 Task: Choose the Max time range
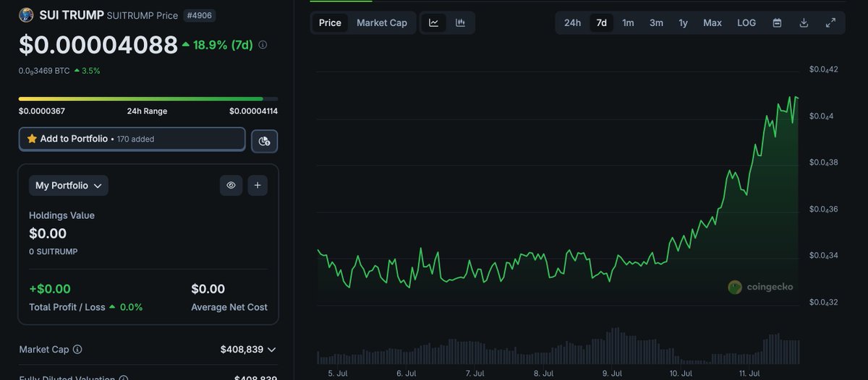click(x=712, y=22)
